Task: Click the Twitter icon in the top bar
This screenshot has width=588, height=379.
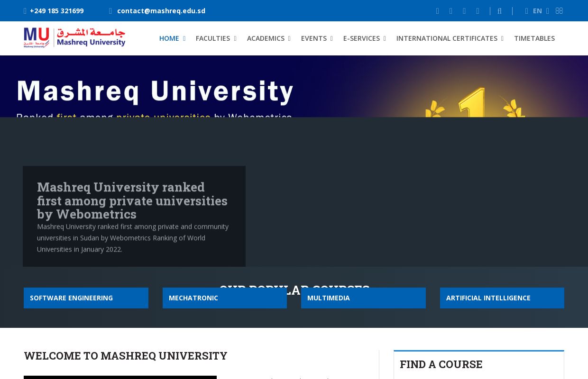Action: click(x=451, y=11)
